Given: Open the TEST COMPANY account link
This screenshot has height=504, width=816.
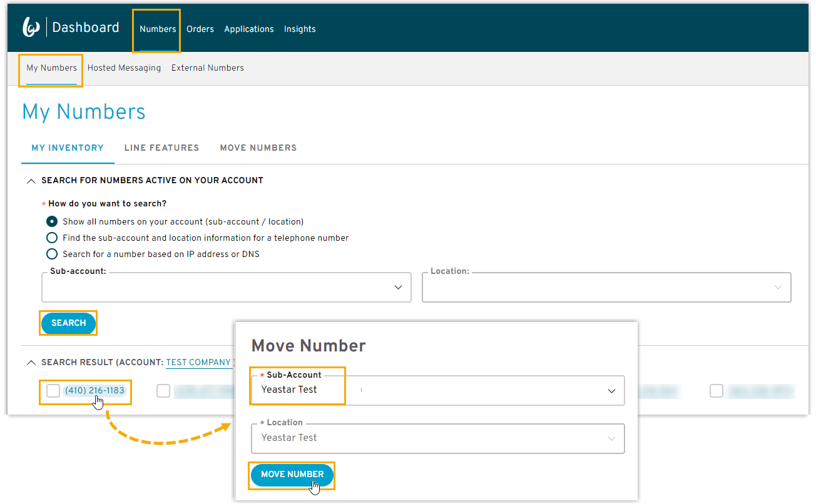Looking at the screenshot, I should click(x=198, y=363).
